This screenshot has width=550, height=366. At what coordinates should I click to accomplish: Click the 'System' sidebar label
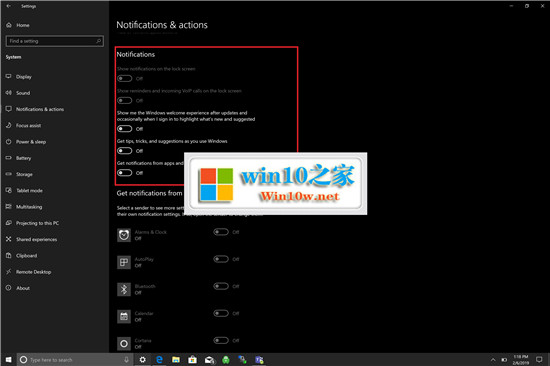[x=13, y=57]
